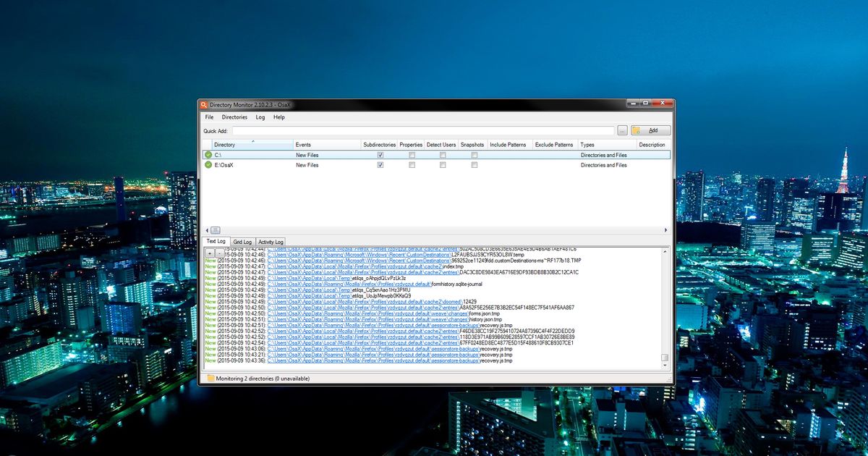This screenshot has width=868, height=456.
Task: Switch to the Activity Log tab
Action: 271,241
